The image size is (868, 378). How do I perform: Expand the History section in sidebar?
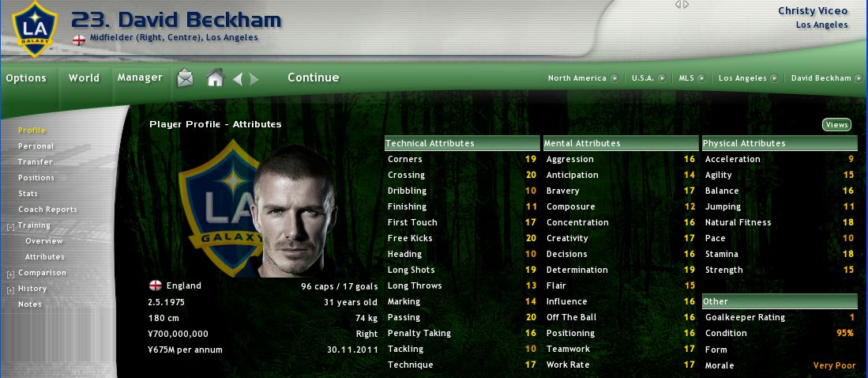pos(10,290)
